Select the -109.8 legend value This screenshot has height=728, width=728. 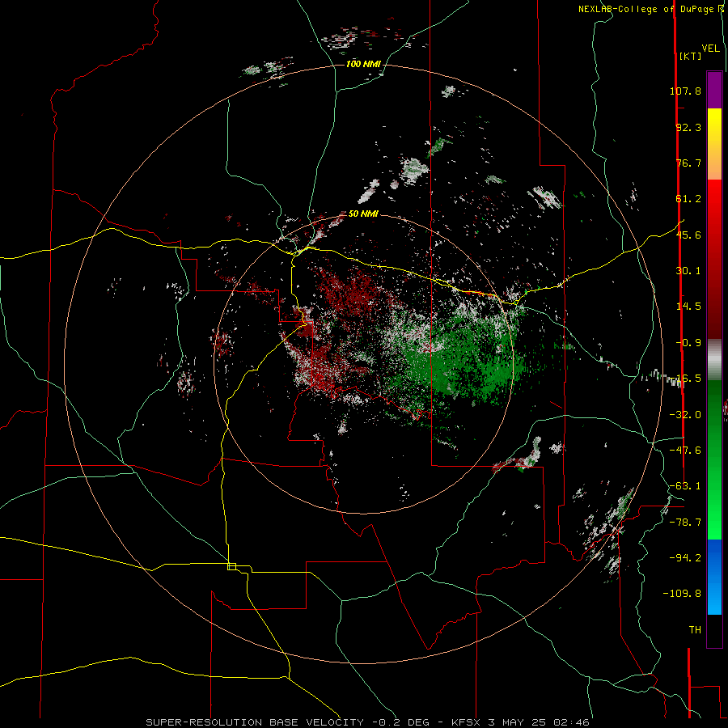683,594
